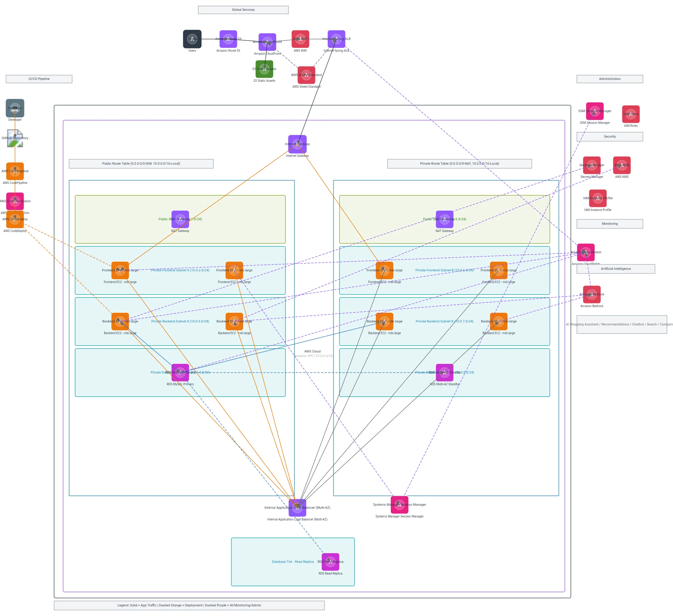Select the Security label box
Screen dimensions: 673x616
(610, 136)
